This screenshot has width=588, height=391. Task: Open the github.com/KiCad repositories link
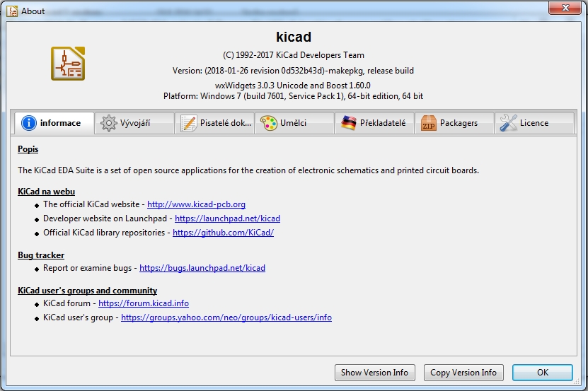223,233
